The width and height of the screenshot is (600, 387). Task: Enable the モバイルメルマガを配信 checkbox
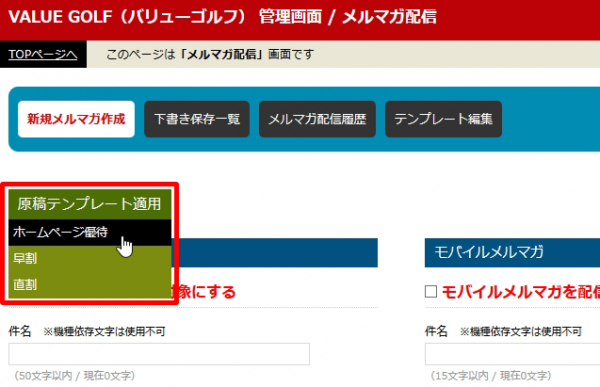point(431,291)
